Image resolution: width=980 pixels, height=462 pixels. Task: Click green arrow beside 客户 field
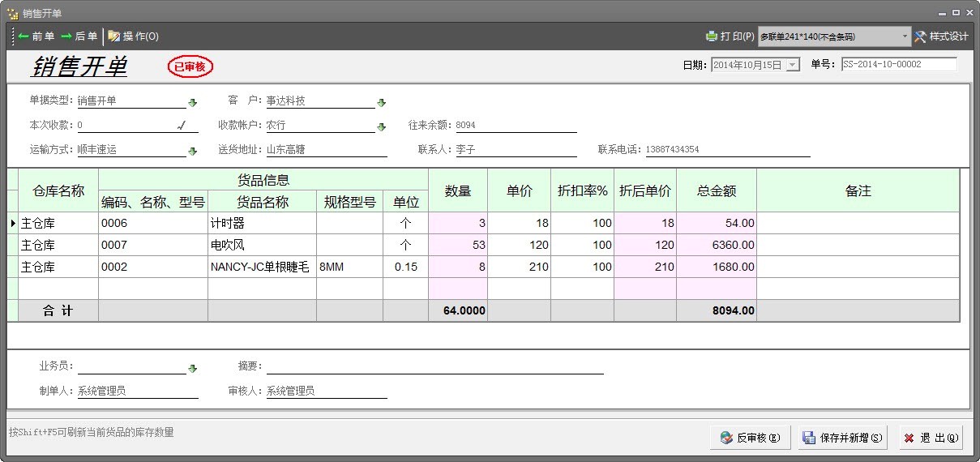point(382,102)
